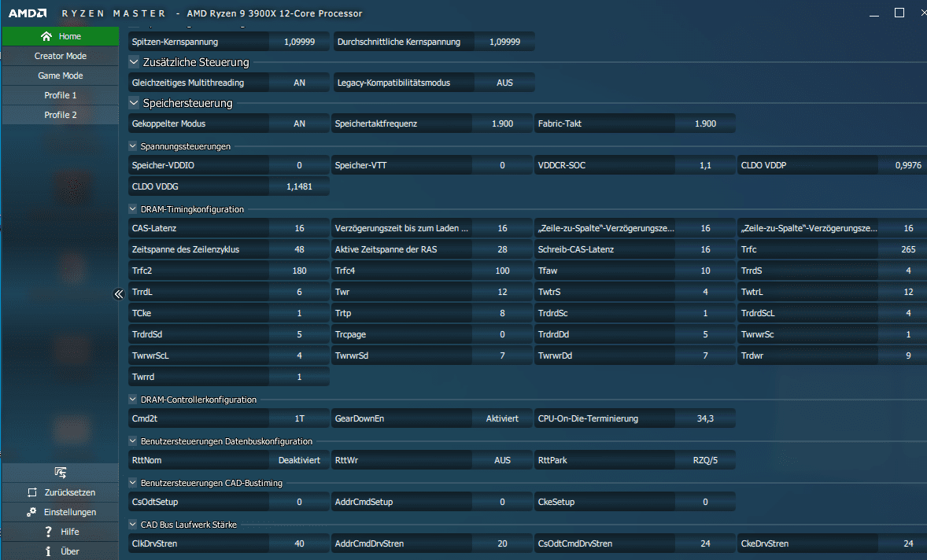Click Zeitspanne des Zeilenzyklus value 48

pos(299,249)
